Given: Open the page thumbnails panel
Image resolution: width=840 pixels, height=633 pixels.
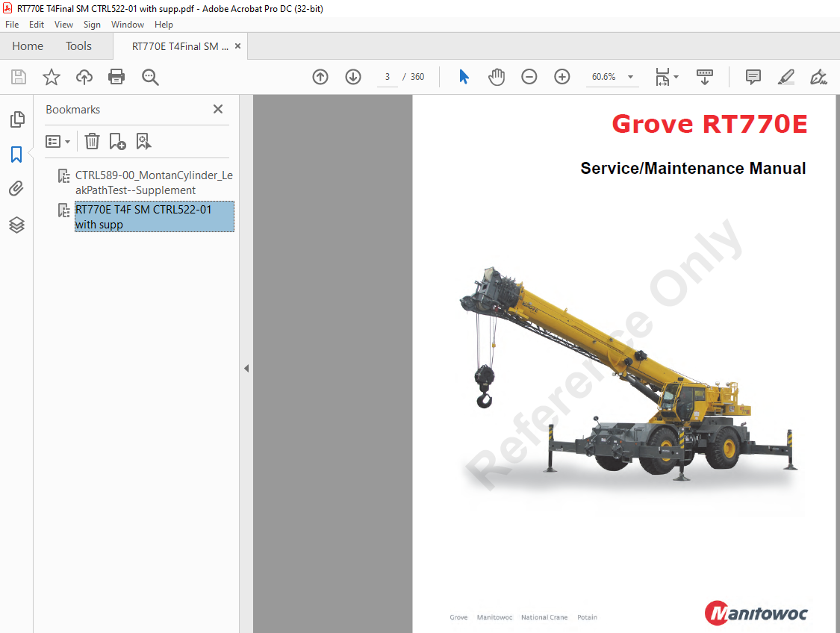Looking at the screenshot, I should (17, 119).
